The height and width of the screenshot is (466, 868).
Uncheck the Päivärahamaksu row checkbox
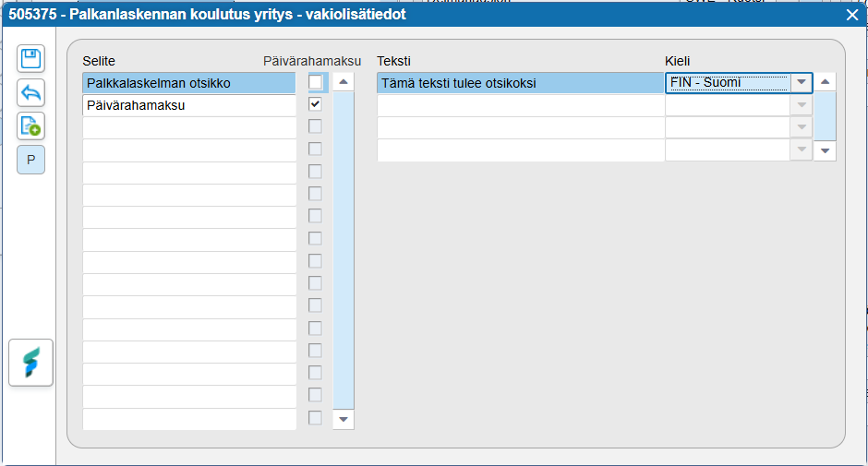[x=315, y=104]
